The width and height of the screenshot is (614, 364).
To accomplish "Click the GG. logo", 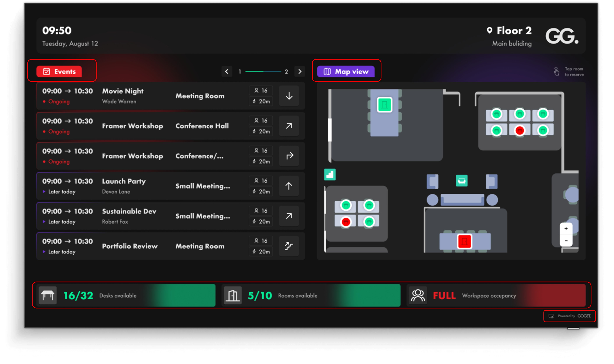I will 562,36.
